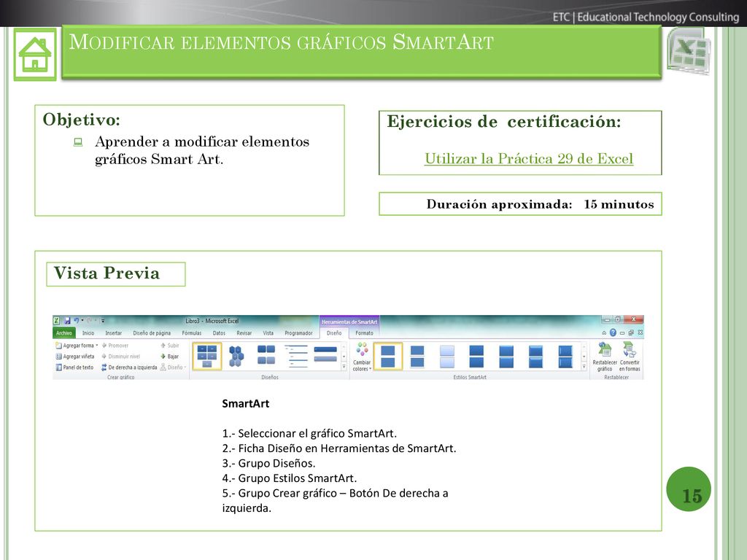Click the blue Help question mark icon
This screenshot has width=747, height=560.
[613, 332]
